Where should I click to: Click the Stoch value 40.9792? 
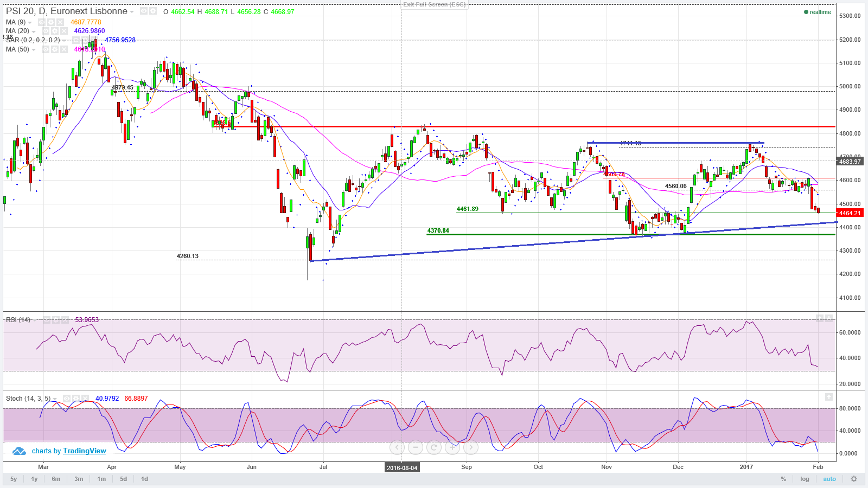click(x=107, y=399)
